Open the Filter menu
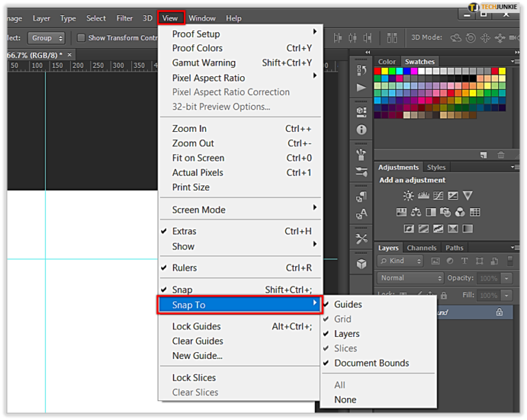 tap(124, 18)
